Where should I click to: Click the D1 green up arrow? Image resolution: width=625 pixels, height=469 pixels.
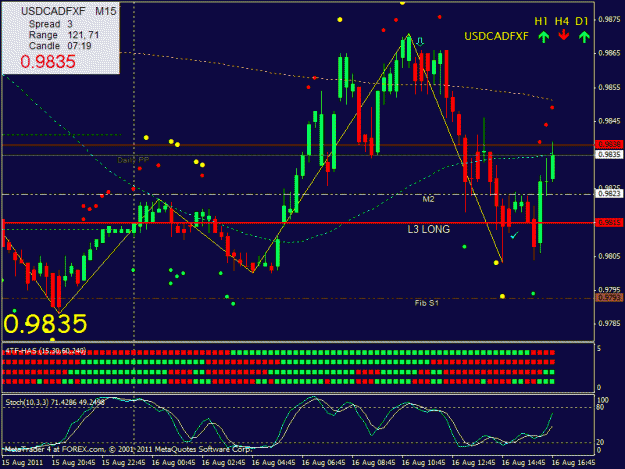pyautogui.click(x=584, y=37)
